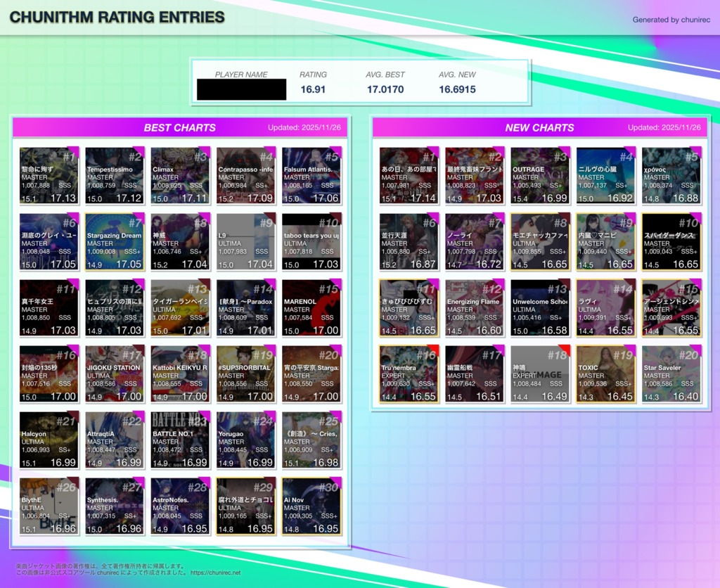This screenshot has height=588, width=720.
Task: Open the BlythE entry card
Action: pos(49,506)
